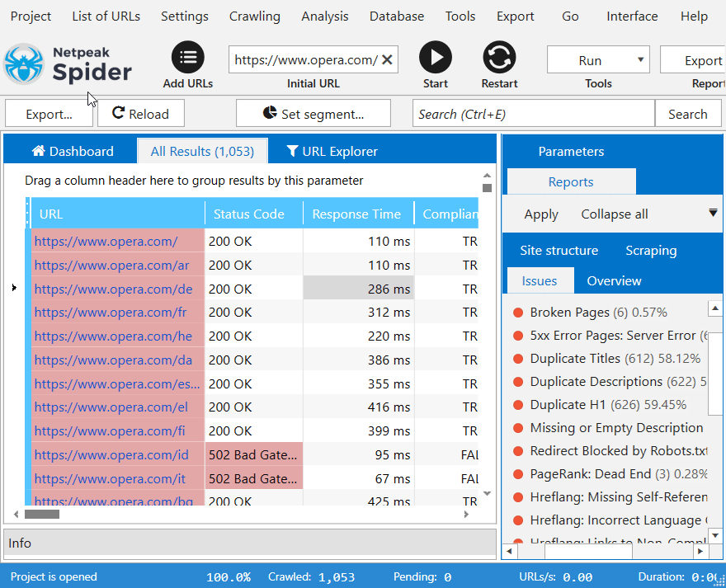This screenshot has width=726, height=588.
Task: Expand the Info panel bar
Action: [x=249, y=542]
